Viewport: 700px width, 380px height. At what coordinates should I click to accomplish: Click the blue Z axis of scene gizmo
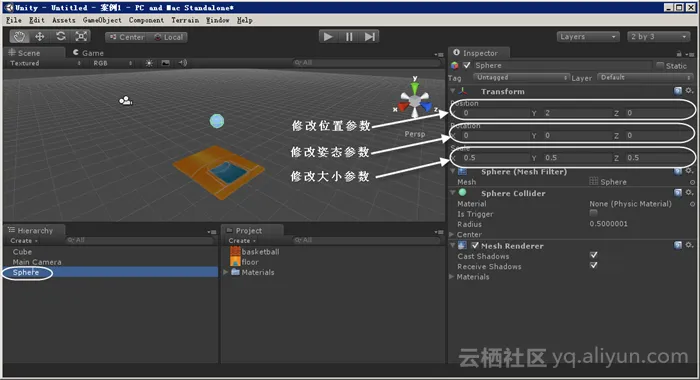(427, 107)
